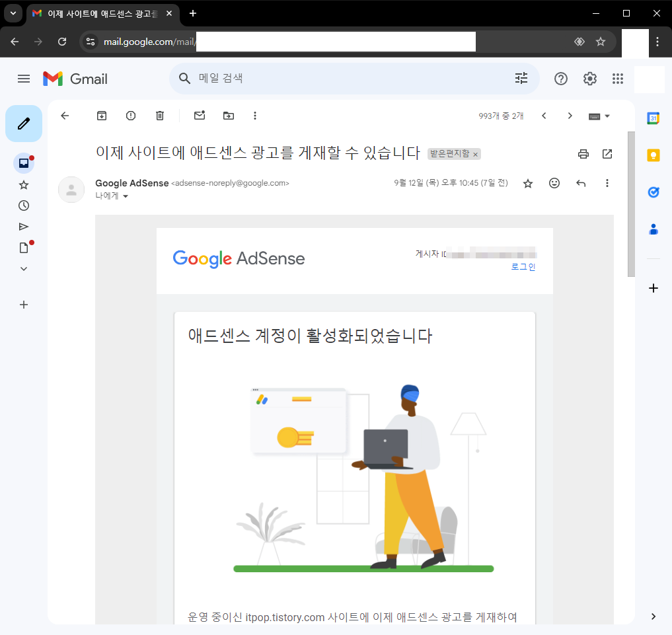Reply to Google AdSense email
The image size is (672, 635).
(581, 184)
